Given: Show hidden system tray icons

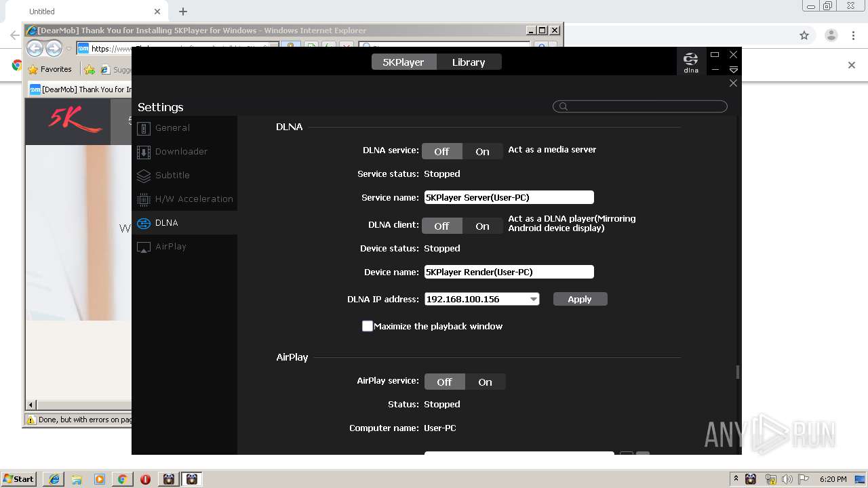Looking at the screenshot, I should point(736,479).
